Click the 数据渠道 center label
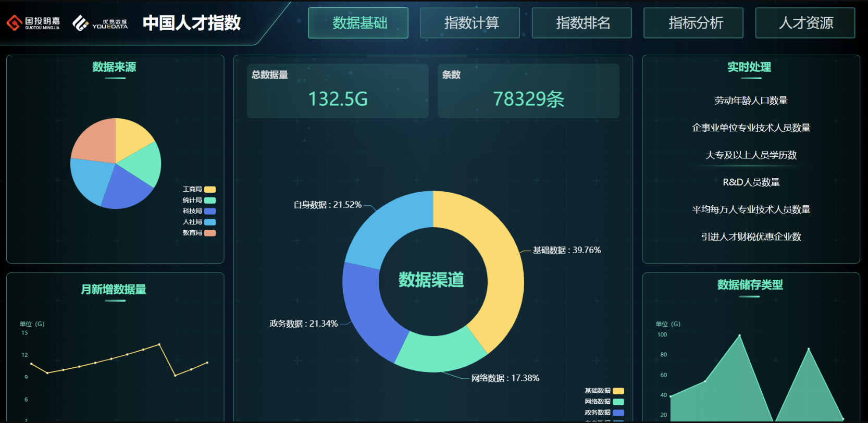 coord(431,280)
